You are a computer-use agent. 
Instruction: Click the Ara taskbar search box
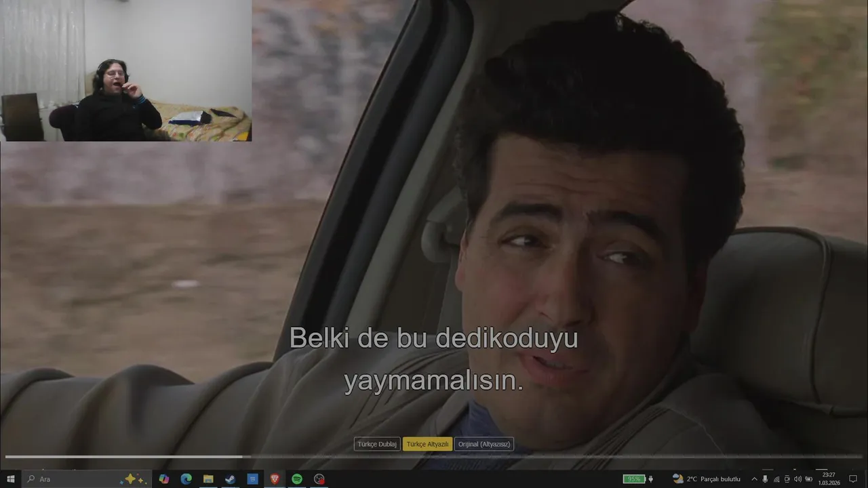[x=86, y=479]
